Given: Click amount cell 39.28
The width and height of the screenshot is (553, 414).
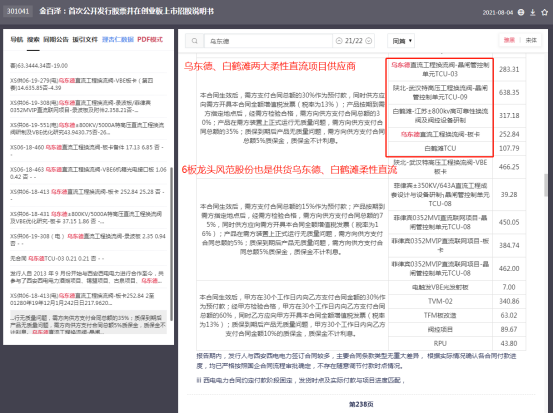Looking at the screenshot, I should [509, 194].
